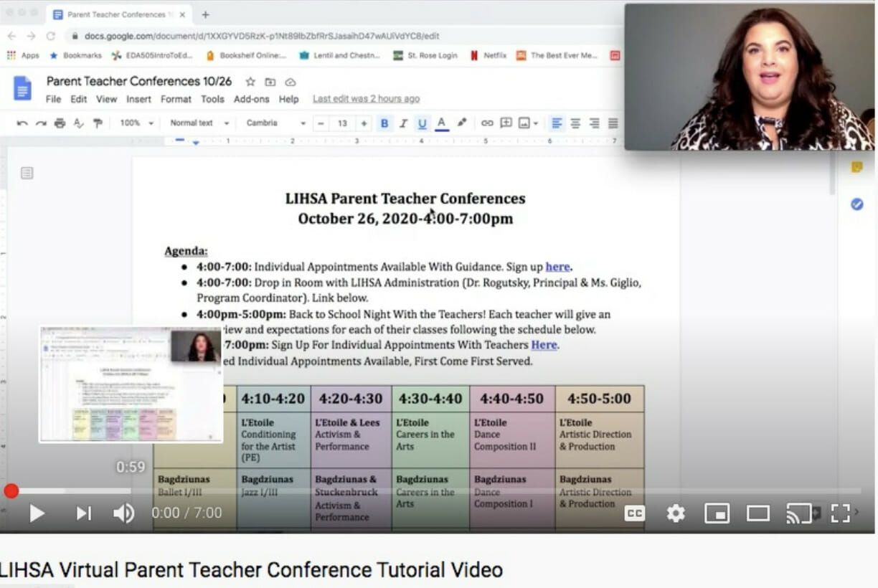878x588 pixels.
Task: Click the 'here' sign-up hyperlink
Action: tap(558, 266)
